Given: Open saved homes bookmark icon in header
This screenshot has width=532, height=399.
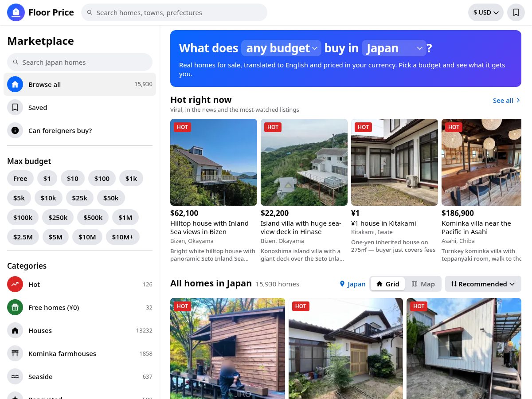Looking at the screenshot, I should 516,12.
